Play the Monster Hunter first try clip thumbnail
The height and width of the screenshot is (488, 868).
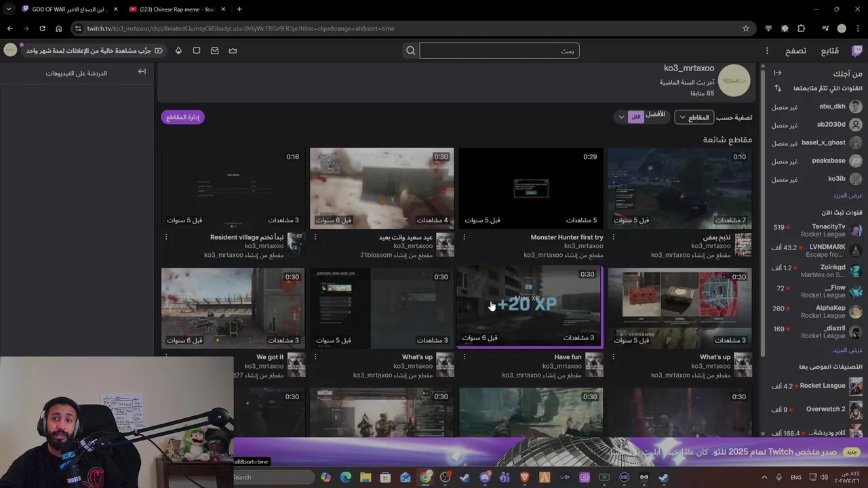click(531, 188)
